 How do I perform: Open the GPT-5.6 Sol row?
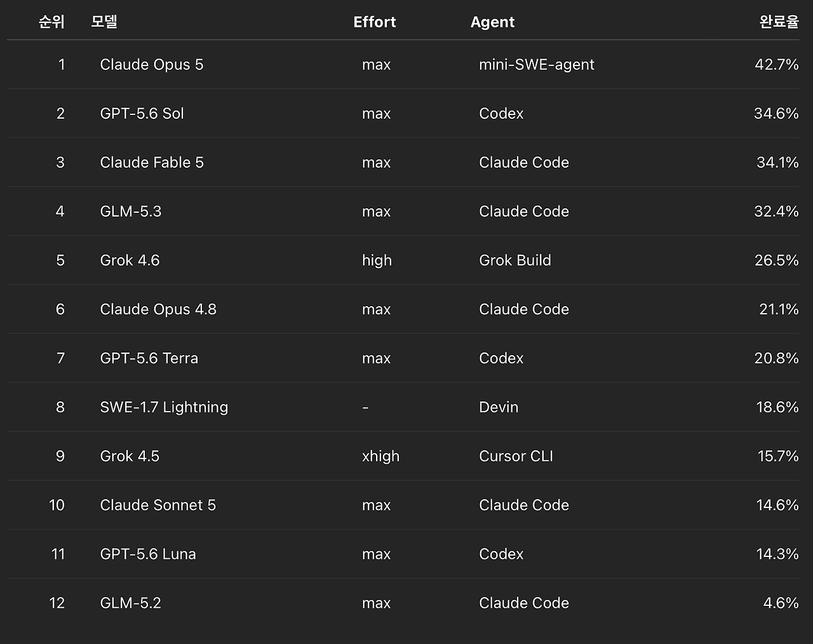(x=403, y=113)
